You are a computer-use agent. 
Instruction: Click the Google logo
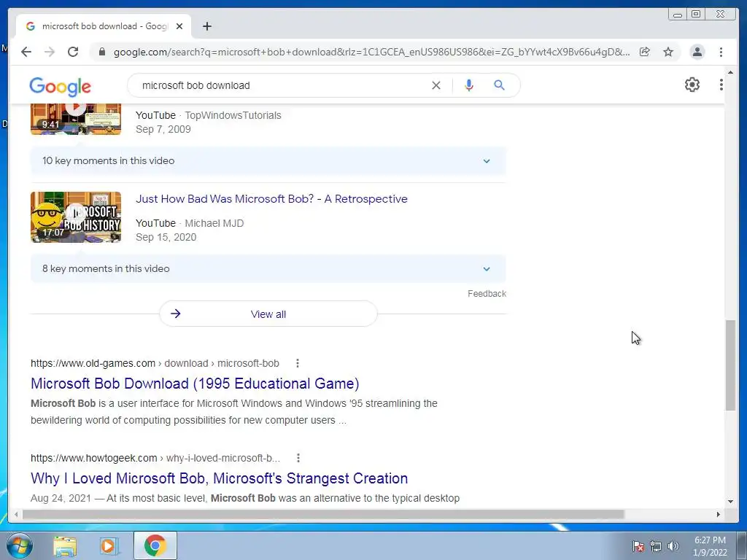60,86
